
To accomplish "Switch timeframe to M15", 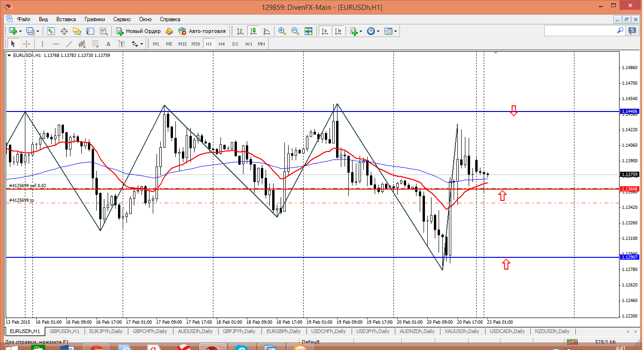I will pyautogui.click(x=182, y=44).
